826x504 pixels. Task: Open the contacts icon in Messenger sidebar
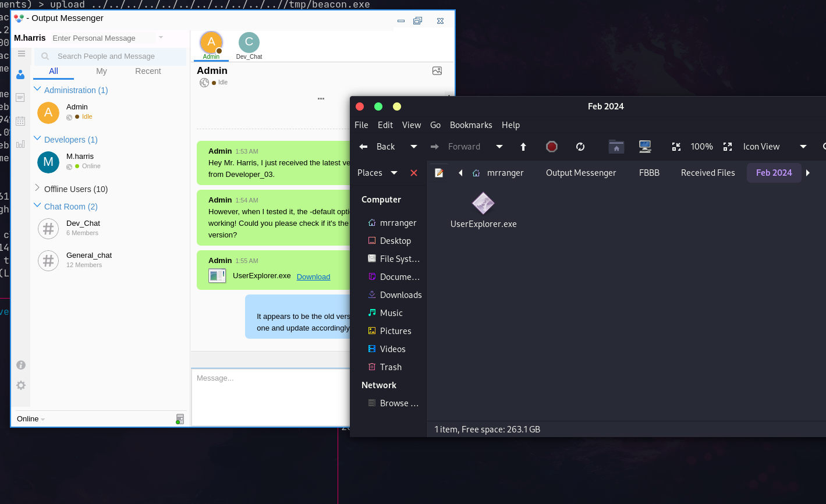pos(20,74)
